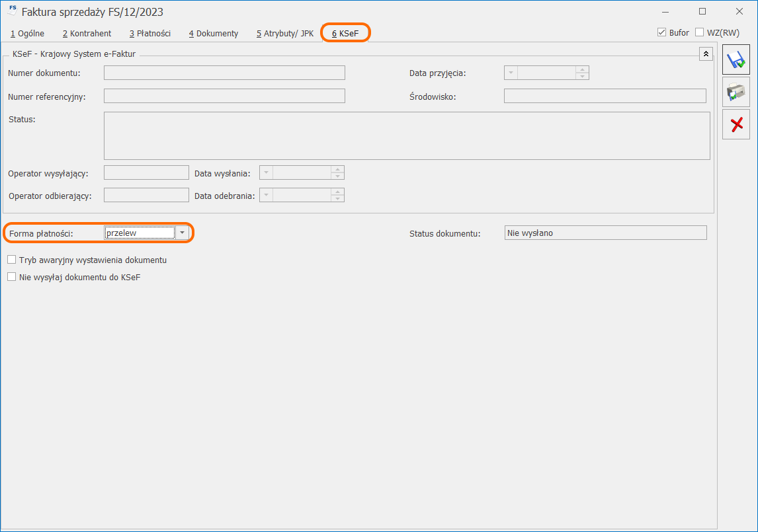Open the Forma płatności dropdown arrow

pos(182,233)
